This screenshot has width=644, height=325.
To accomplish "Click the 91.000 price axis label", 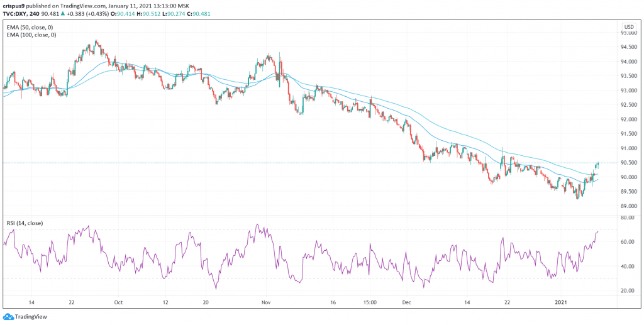I will (x=628, y=148).
